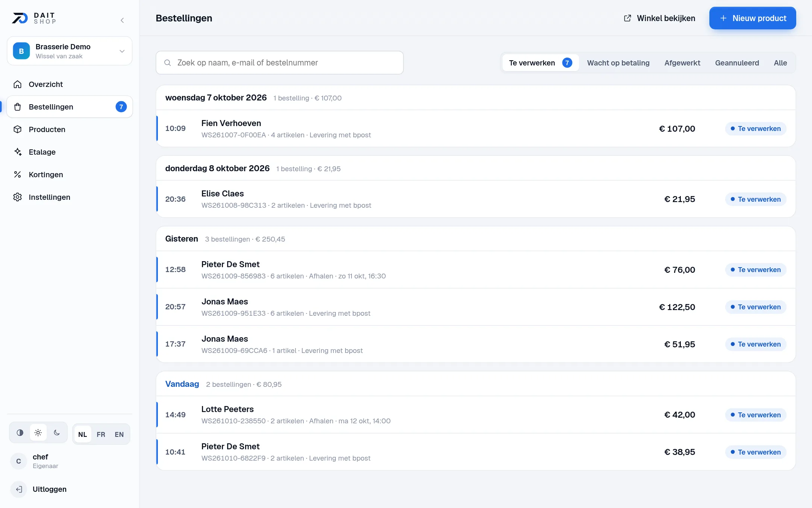812x508 pixels.
Task: Switch language to FR
Action: coord(101,435)
